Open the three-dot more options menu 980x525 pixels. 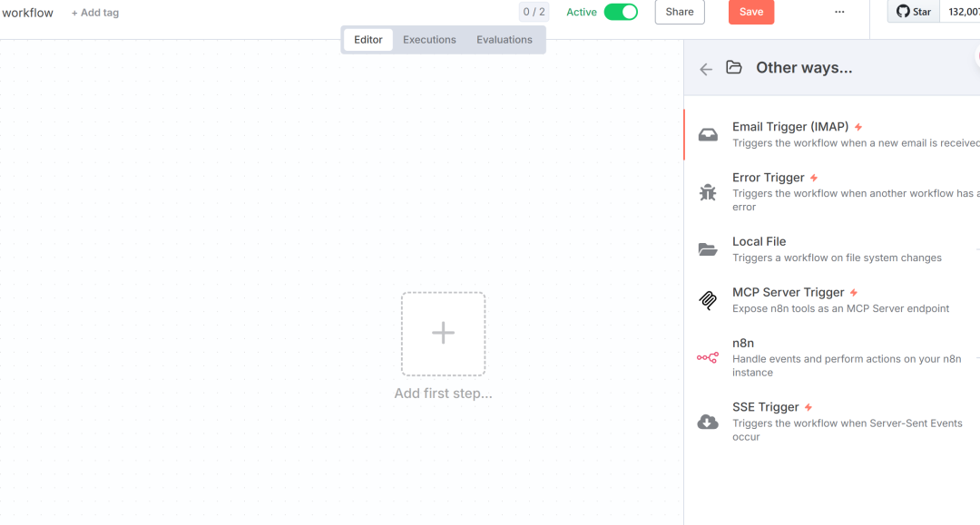839,12
